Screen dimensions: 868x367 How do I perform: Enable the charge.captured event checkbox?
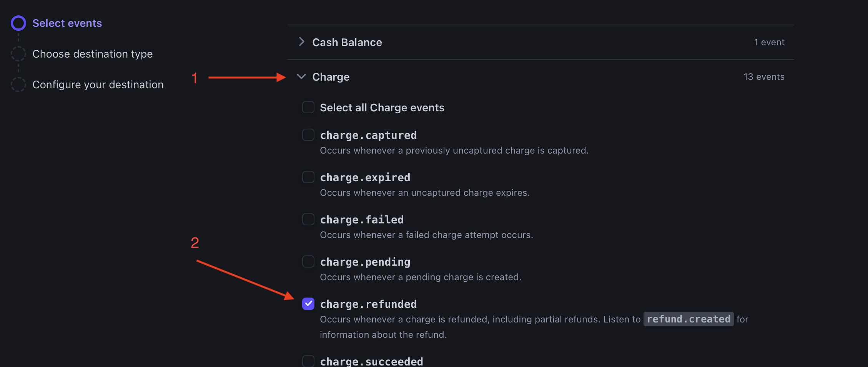[x=308, y=135]
